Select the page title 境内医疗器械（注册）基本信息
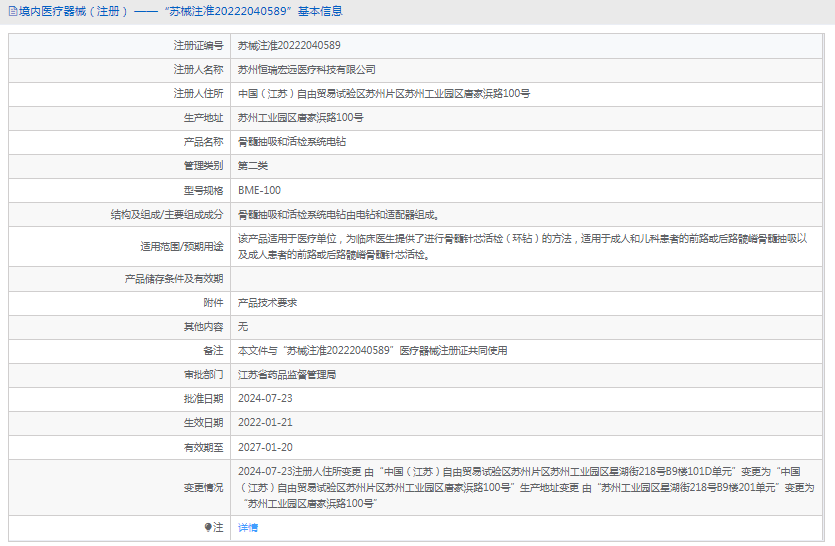This screenshot has width=835, height=546. click(x=181, y=11)
